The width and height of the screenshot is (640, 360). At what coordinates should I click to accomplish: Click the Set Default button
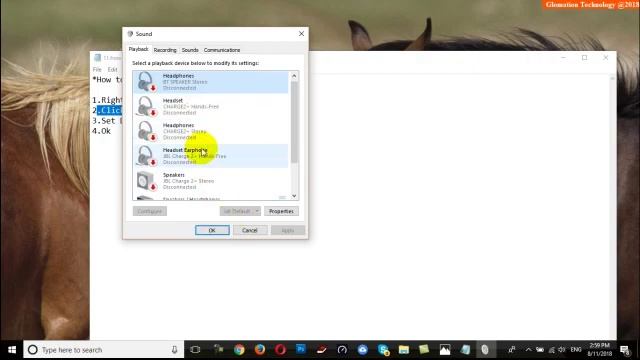237,211
